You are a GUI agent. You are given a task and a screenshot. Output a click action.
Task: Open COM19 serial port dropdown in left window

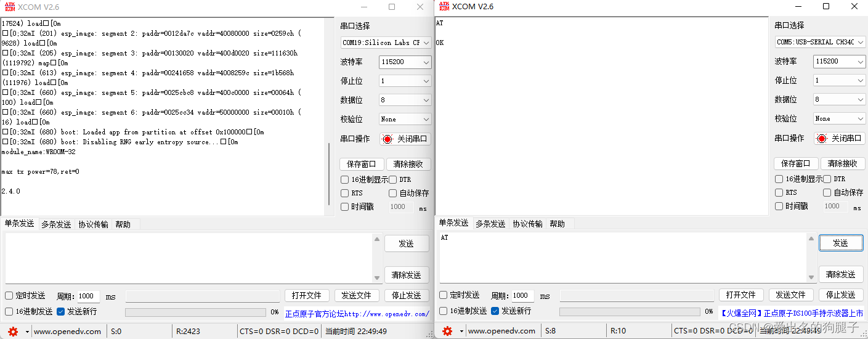pyautogui.click(x=386, y=43)
